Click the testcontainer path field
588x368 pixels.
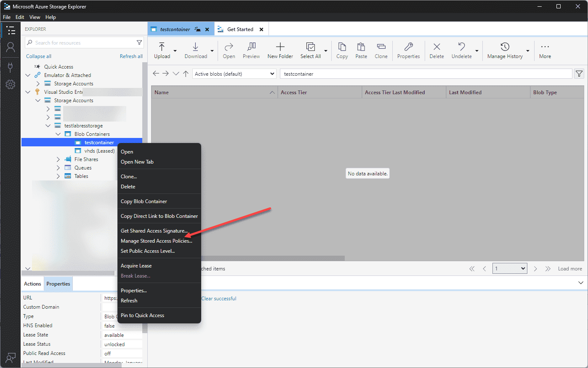pos(426,74)
